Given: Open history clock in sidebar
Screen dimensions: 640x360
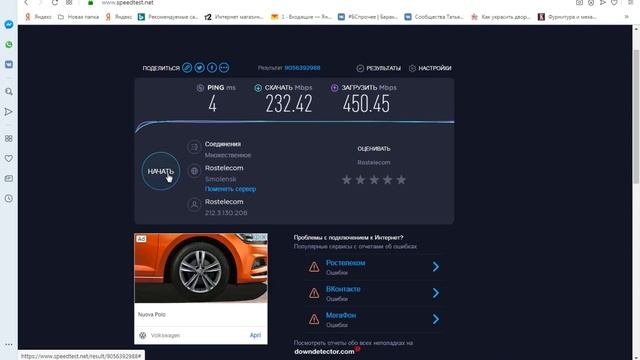Looking at the screenshot, I should pyautogui.click(x=9, y=199).
